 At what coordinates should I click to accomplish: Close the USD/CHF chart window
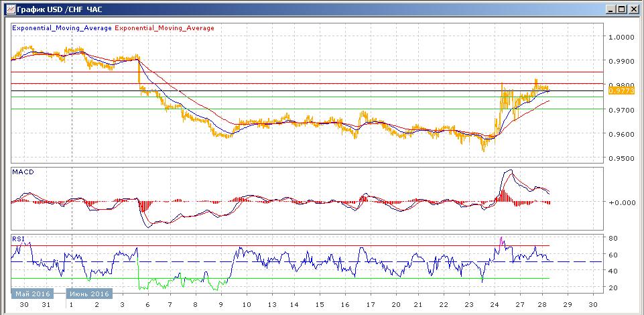pos(633,9)
